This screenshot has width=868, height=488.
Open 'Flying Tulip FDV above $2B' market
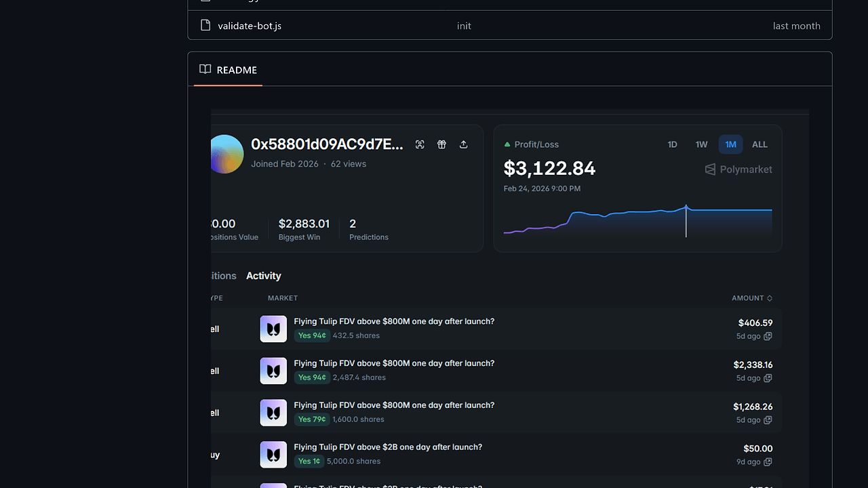click(x=388, y=447)
